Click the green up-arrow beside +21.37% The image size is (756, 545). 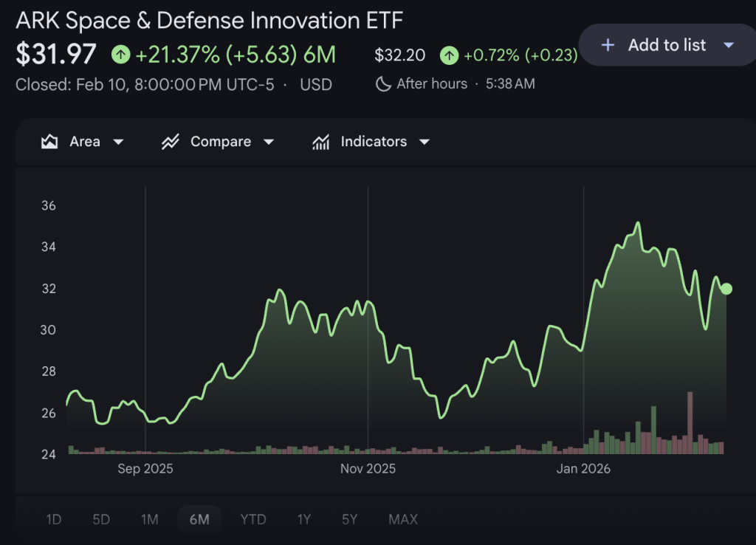(x=120, y=55)
